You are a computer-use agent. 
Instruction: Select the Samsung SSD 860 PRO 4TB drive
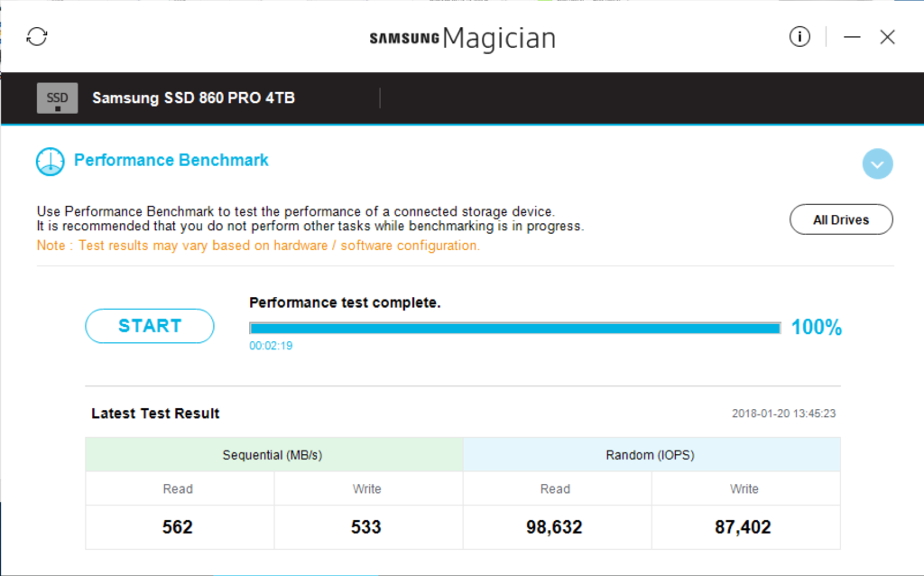tap(193, 98)
